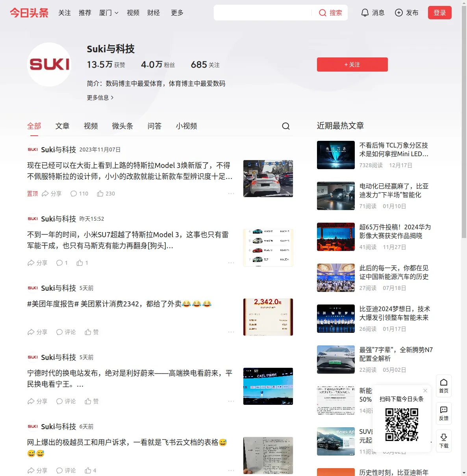Click the search magnifier icon in header
Viewport: 467px width, 476px height.
pos(322,13)
